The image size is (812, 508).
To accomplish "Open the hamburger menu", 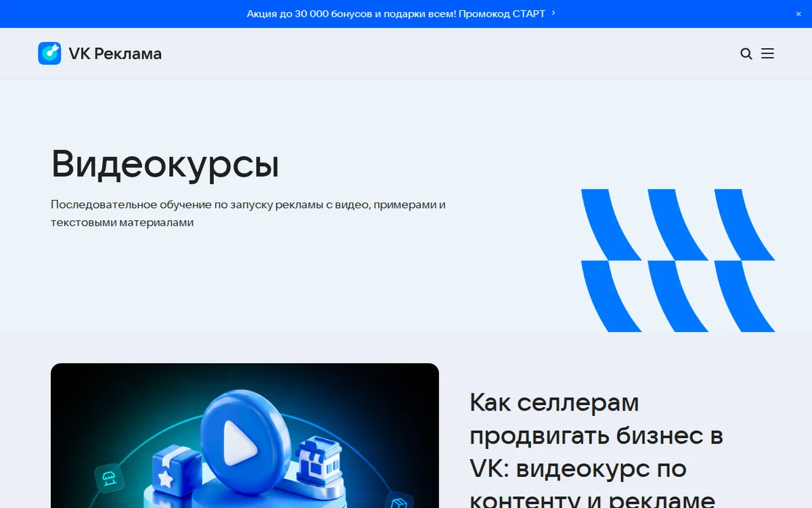I will click(767, 54).
